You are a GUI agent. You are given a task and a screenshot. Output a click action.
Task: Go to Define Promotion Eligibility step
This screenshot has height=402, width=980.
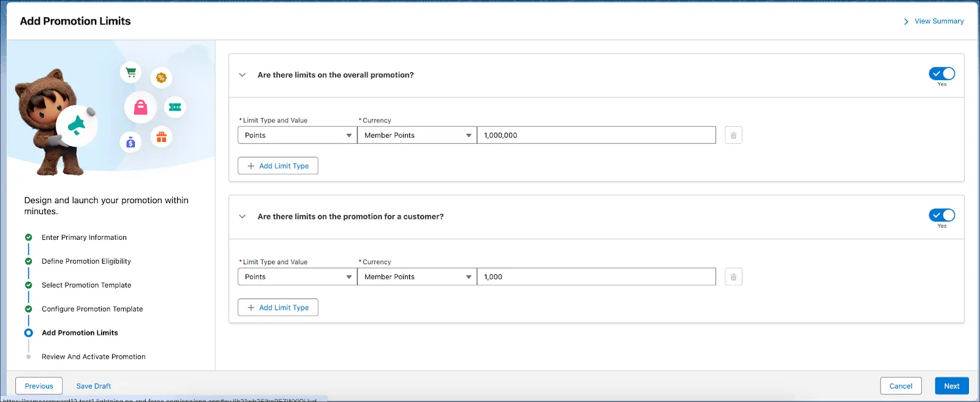(86, 261)
